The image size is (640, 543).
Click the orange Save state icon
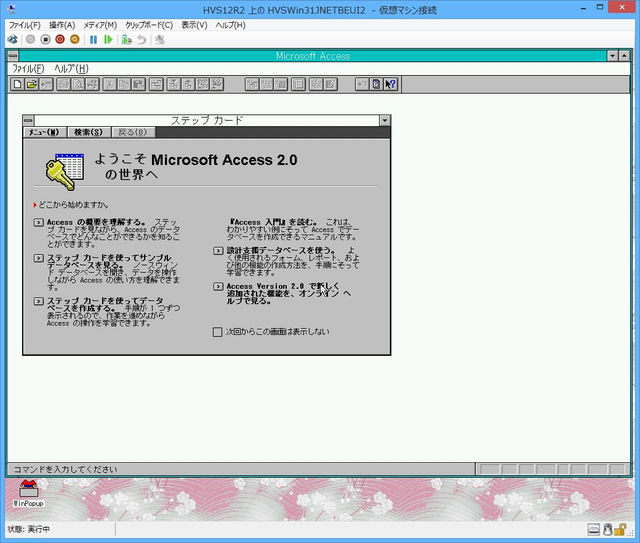point(75,40)
